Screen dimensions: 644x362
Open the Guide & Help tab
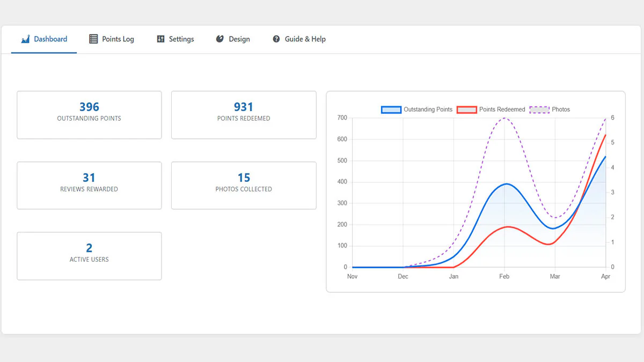coord(299,39)
